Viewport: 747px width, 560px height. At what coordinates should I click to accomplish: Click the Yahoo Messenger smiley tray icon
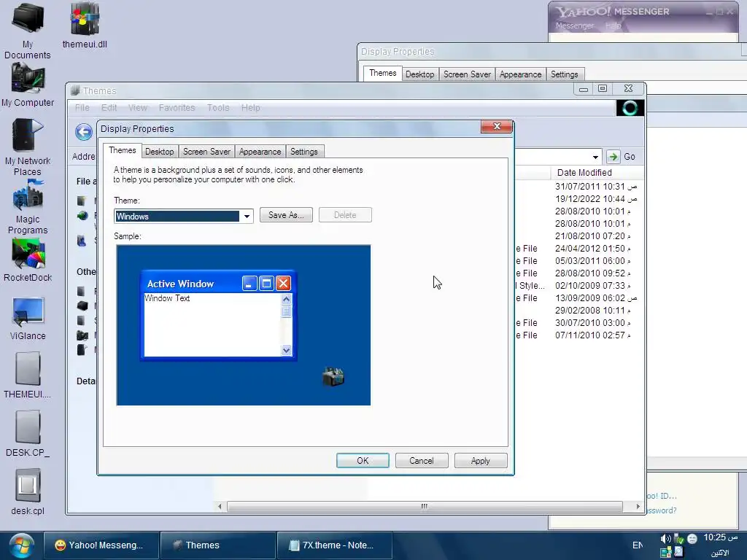point(692,539)
